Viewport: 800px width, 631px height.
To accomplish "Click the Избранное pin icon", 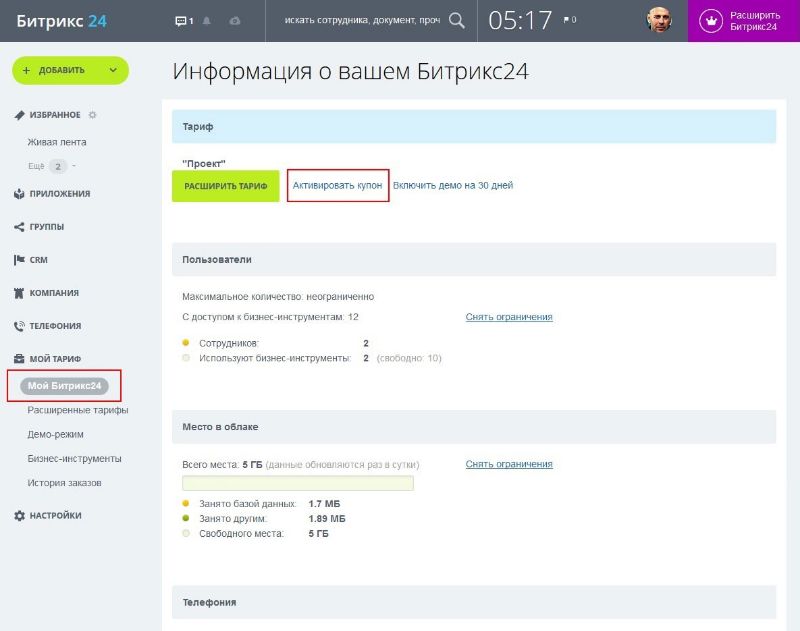I will tap(19, 115).
